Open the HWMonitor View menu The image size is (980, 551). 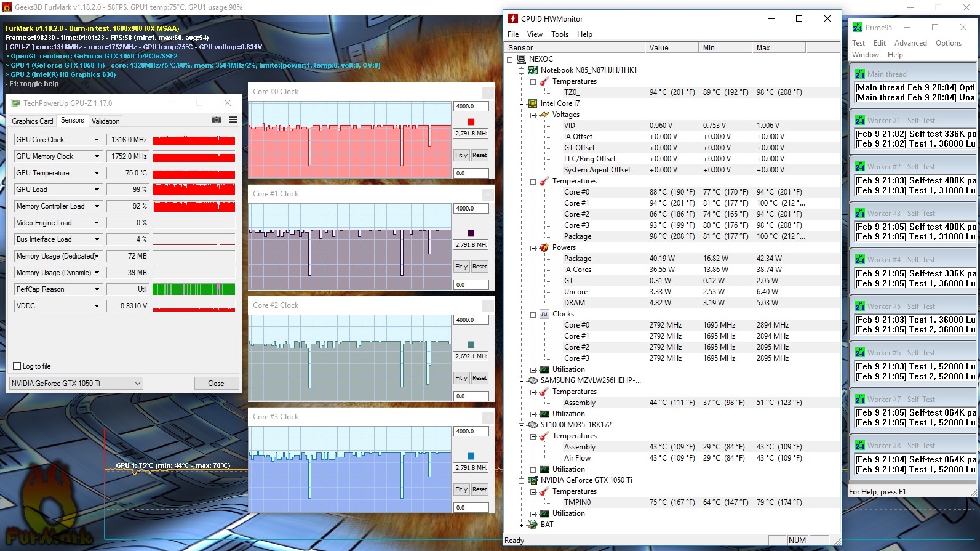pyautogui.click(x=535, y=34)
